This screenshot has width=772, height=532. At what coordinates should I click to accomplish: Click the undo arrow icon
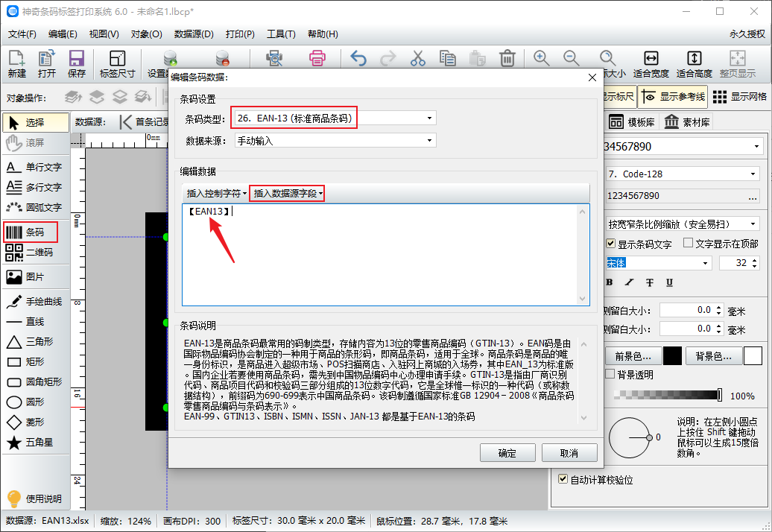(358, 58)
